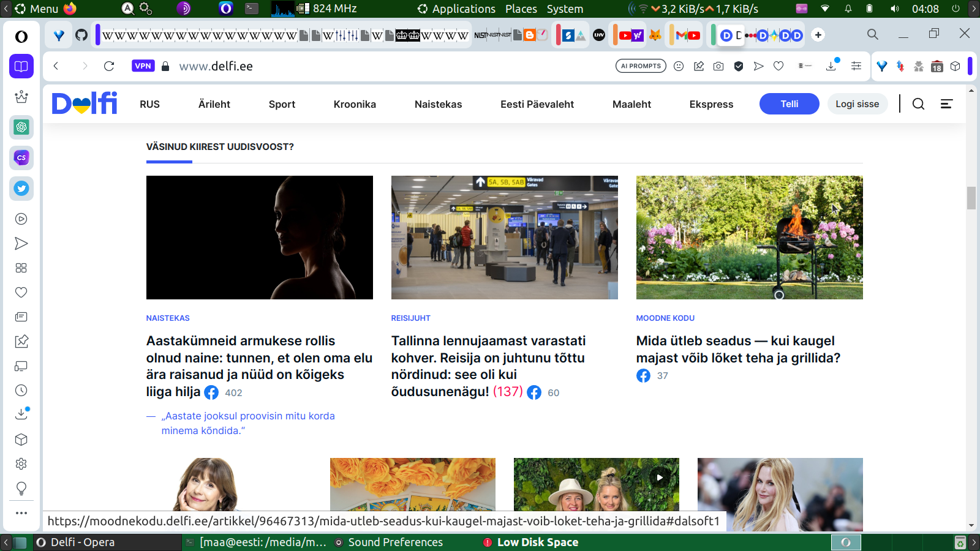The height and width of the screenshot is (551, 980).
Task: Add page to bookmarks with toolbar heart
Action: (x=778, y=66)
